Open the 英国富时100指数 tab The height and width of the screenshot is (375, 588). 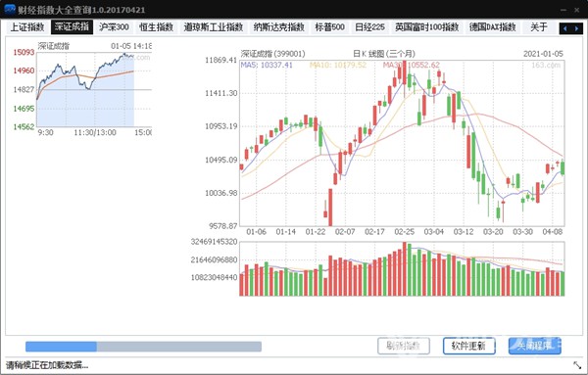point(426,27)
